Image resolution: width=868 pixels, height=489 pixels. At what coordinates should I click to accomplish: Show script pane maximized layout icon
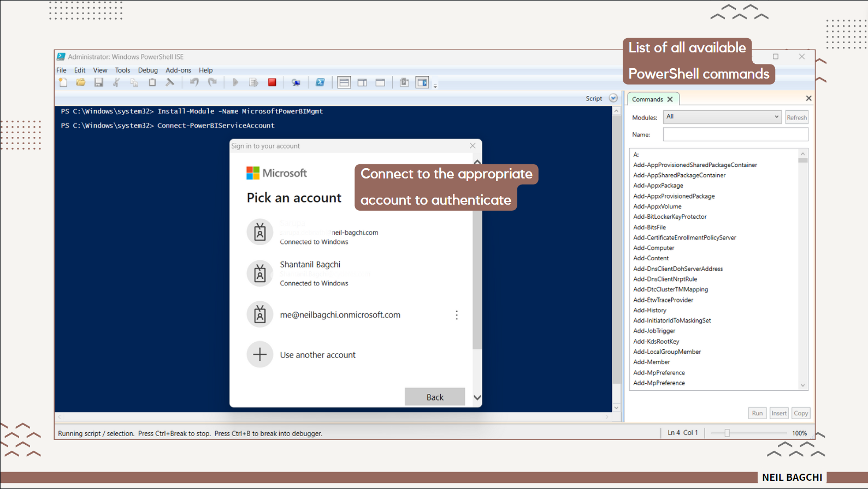coord(380,83)
